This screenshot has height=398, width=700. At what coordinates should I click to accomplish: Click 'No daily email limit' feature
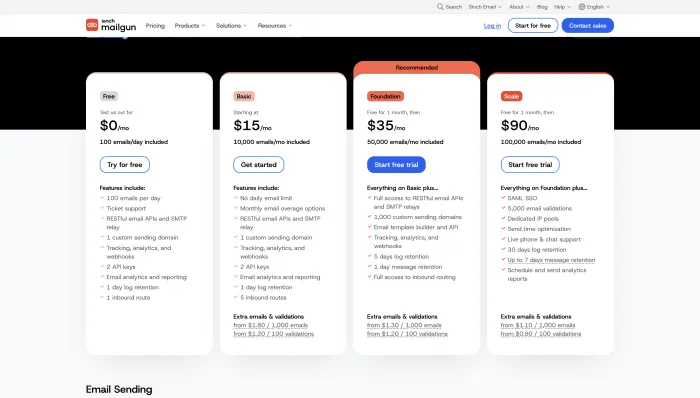pos(266,198)
